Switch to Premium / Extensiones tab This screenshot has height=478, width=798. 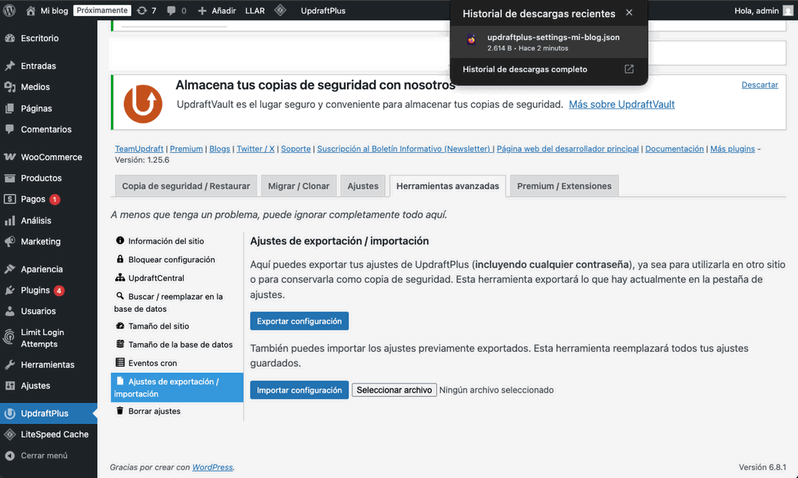coord(564,186)
